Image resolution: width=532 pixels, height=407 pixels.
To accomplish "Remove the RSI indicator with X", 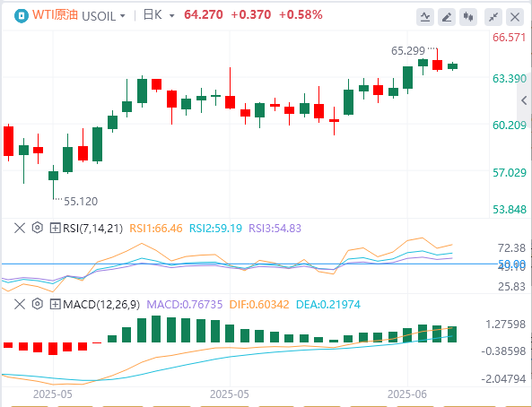I will pyautogui.click(x=20, y=228).
